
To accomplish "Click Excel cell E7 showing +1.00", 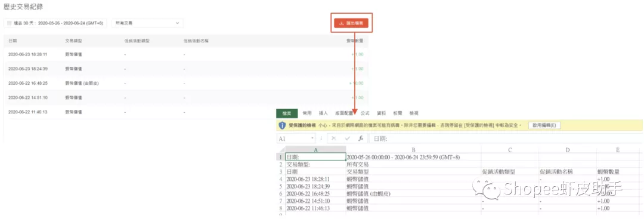I will (618, 201).
